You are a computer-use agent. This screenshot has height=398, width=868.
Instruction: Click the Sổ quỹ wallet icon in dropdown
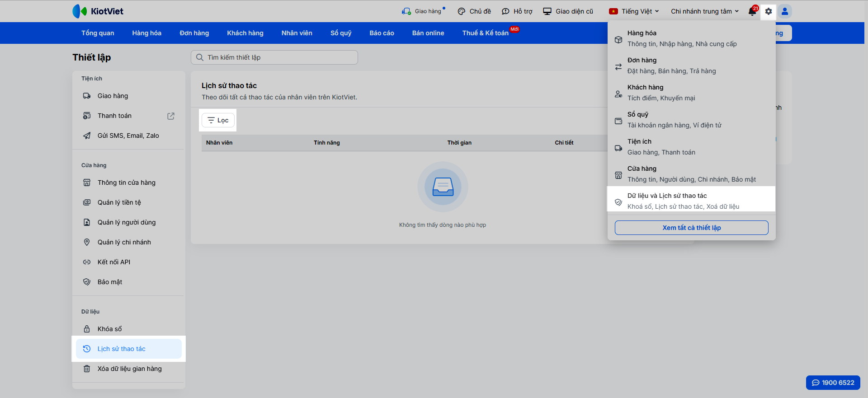pyautogui.click(x=618, y=121)
